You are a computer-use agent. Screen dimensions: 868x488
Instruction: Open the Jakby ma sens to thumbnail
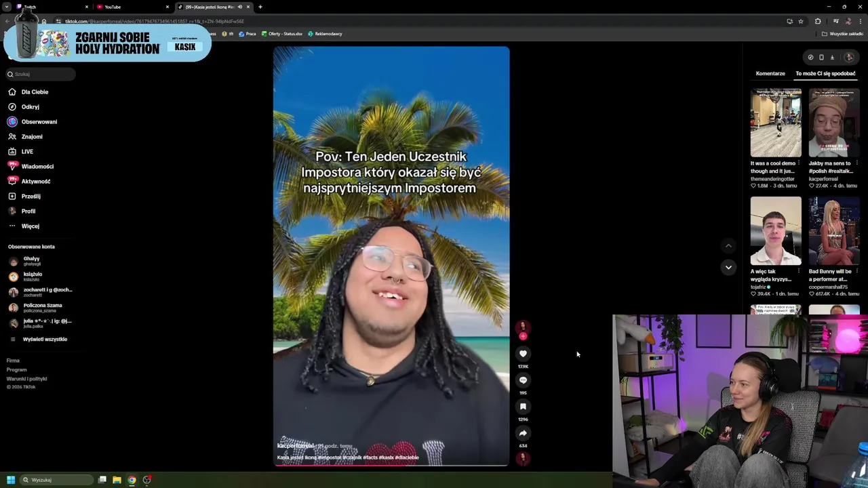click(x=833, y=123)
